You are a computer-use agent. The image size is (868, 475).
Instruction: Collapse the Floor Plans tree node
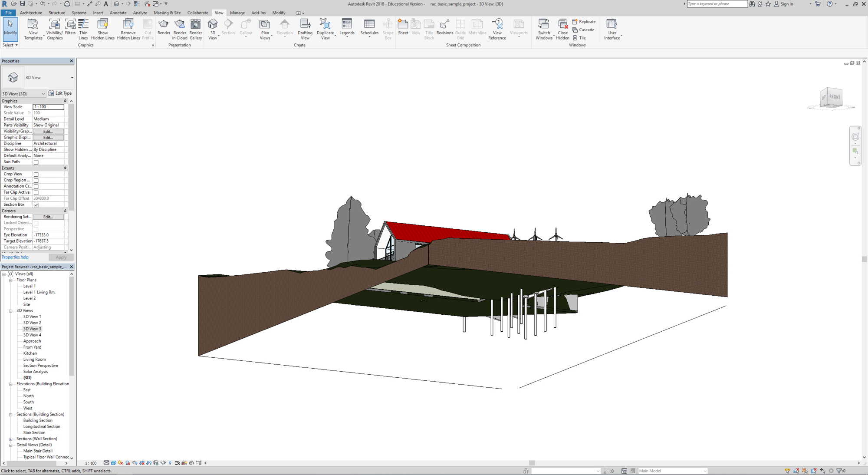tap(11, 280)
